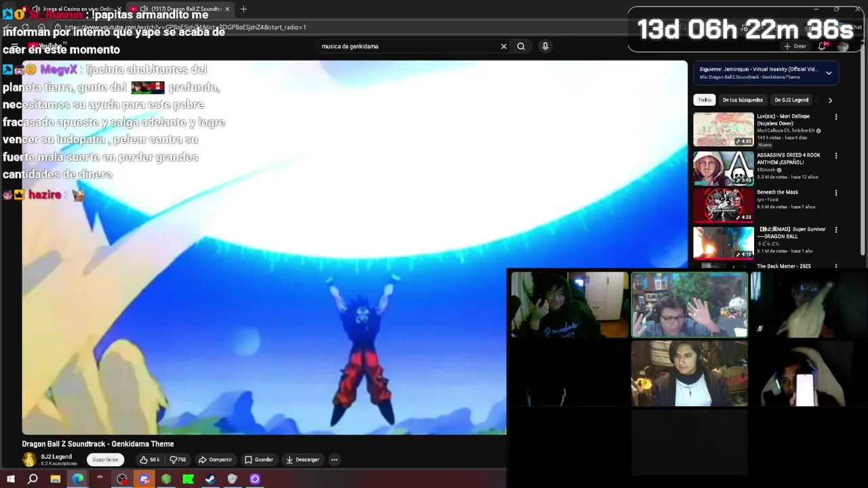The image size is (868, 488).
Task: Open a new browser tab
Action: [x=243, y=9]
